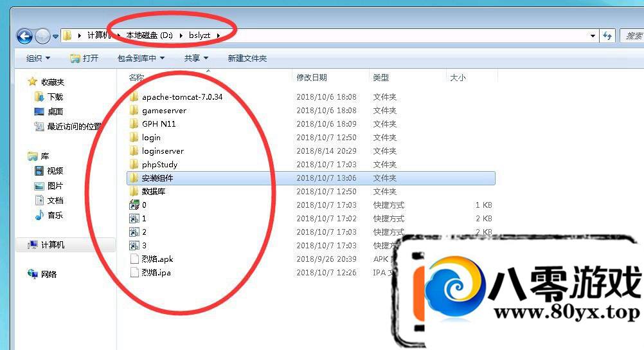644x350 pixels.
Task: Click the file name gameserver
Action: tap(165, 110)
